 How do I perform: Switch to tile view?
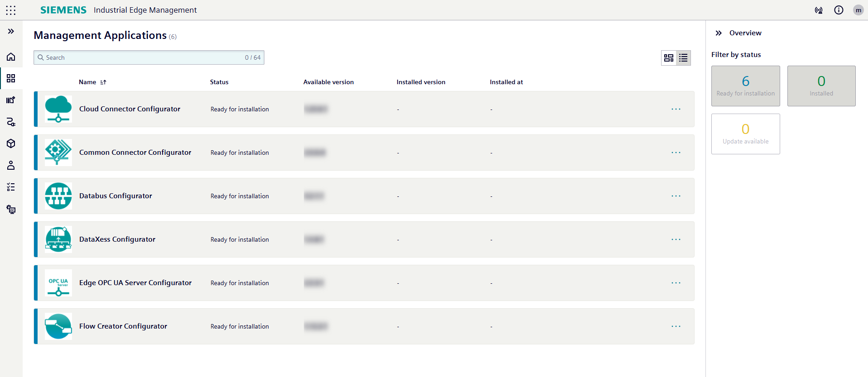(669, 58)
